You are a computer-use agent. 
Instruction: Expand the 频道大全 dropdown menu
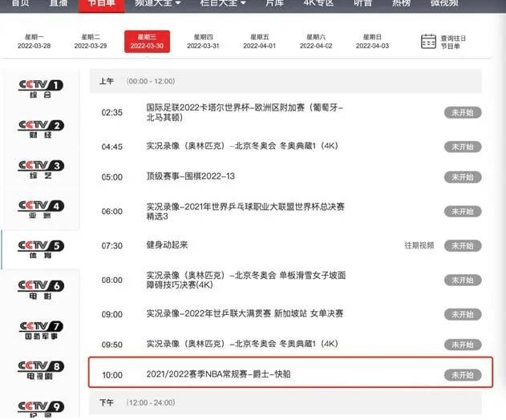[x=158, y=3]
